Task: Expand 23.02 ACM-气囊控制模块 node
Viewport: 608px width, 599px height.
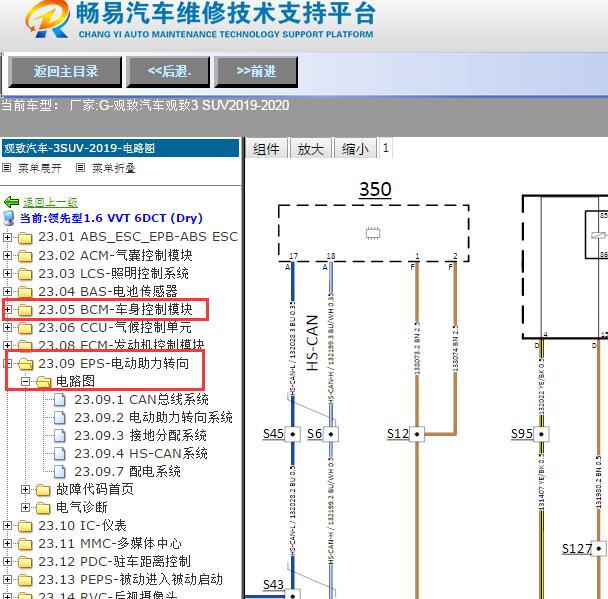Action: pyautogui.click(x=7, y=255)
